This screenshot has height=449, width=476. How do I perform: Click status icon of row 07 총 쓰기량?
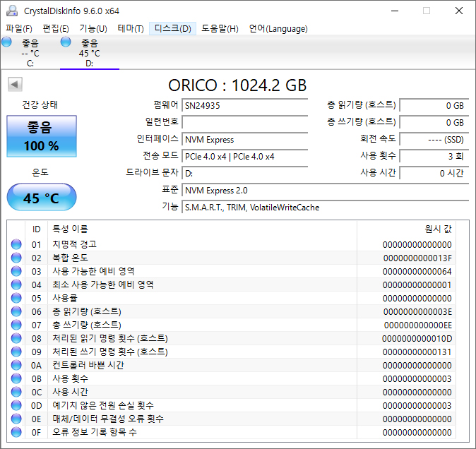tap(16, 325)
